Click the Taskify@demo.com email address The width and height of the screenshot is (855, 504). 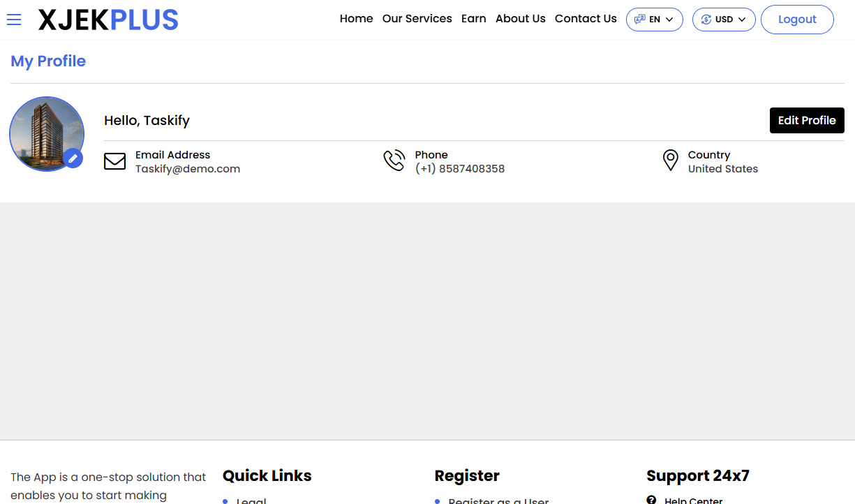click(188, 169)
